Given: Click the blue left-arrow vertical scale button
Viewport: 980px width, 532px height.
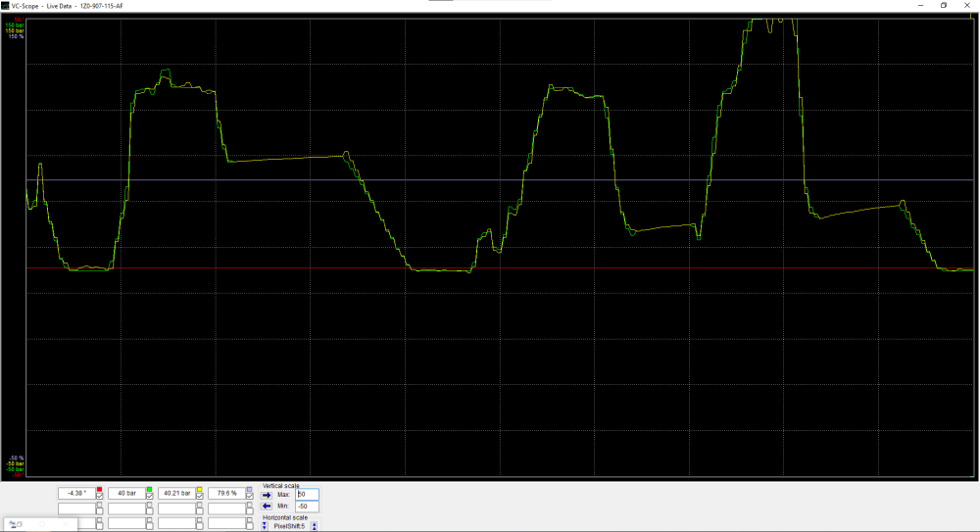Looking at the screenshot, I should click(x=267, y=507).
